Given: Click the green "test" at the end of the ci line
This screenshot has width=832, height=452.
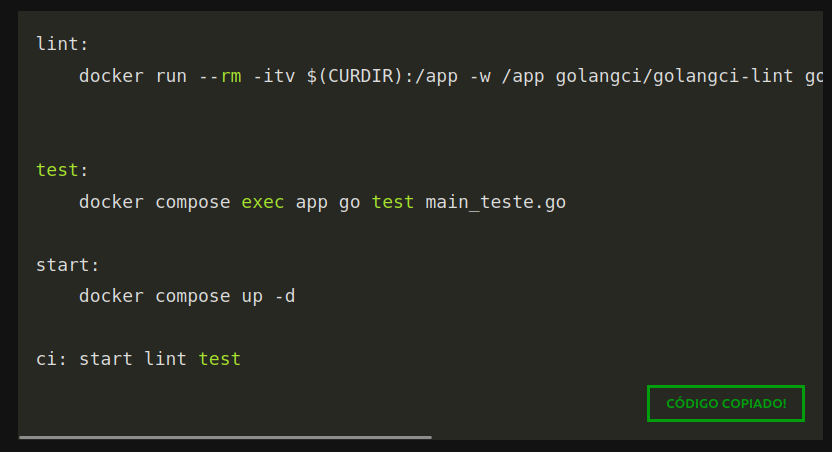Looking at the screenshot, I should click(x=219, y=358).
